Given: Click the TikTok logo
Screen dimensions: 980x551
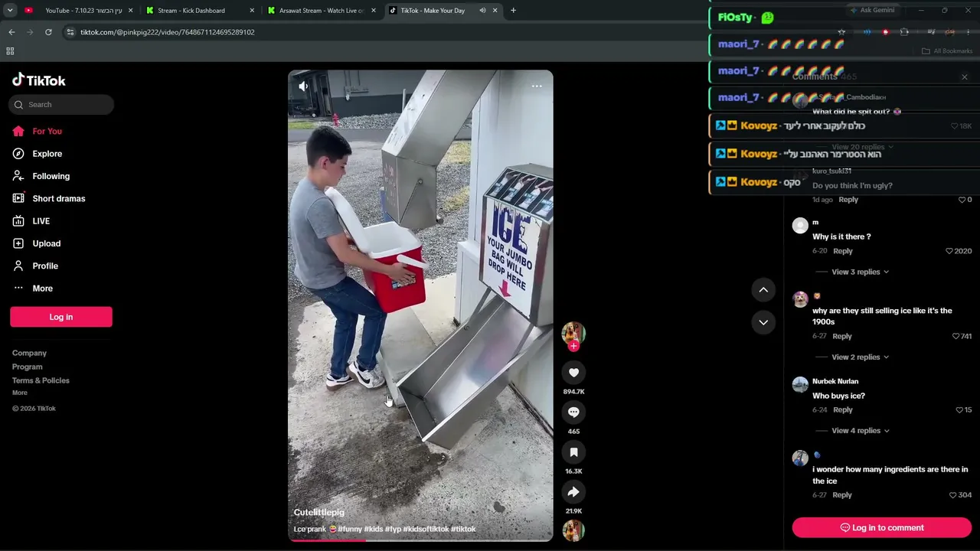Looking at the screenshot, I should tap(39, 80).
